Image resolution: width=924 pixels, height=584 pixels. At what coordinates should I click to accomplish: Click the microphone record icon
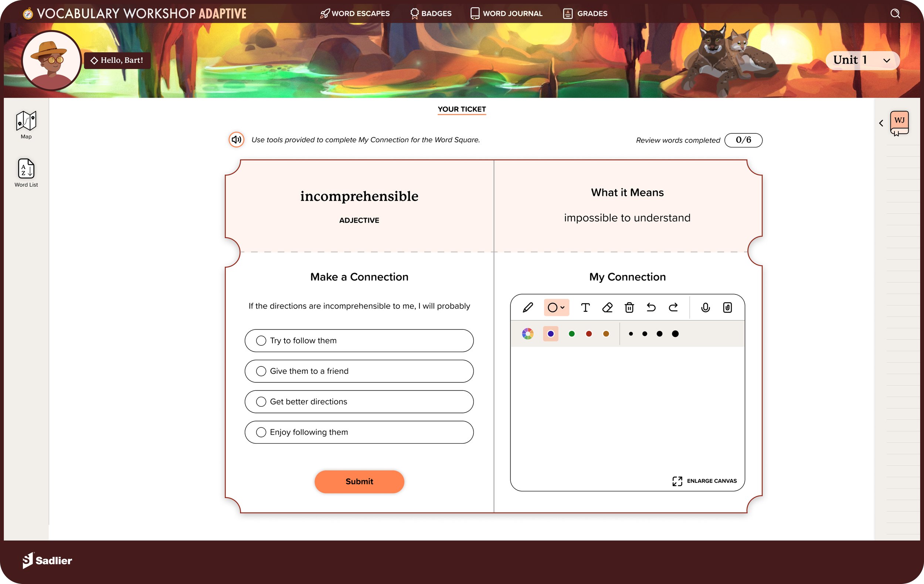[705, 308]
